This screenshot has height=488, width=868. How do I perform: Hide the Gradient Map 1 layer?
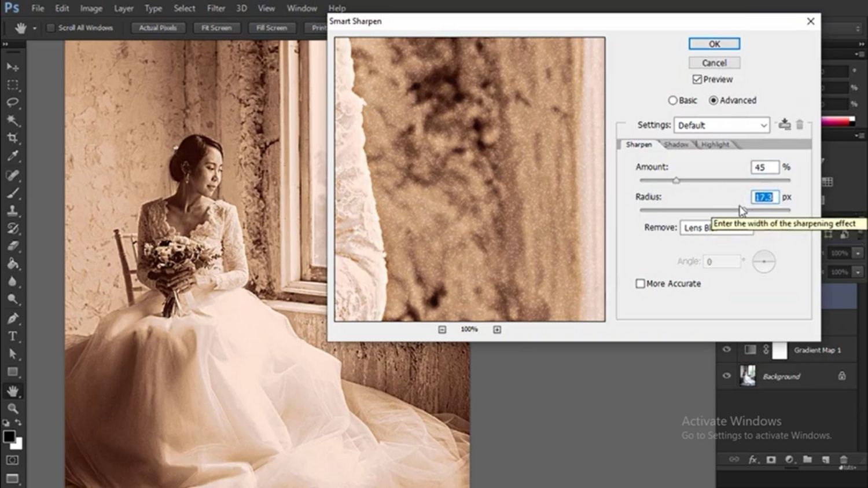point(727,350)
